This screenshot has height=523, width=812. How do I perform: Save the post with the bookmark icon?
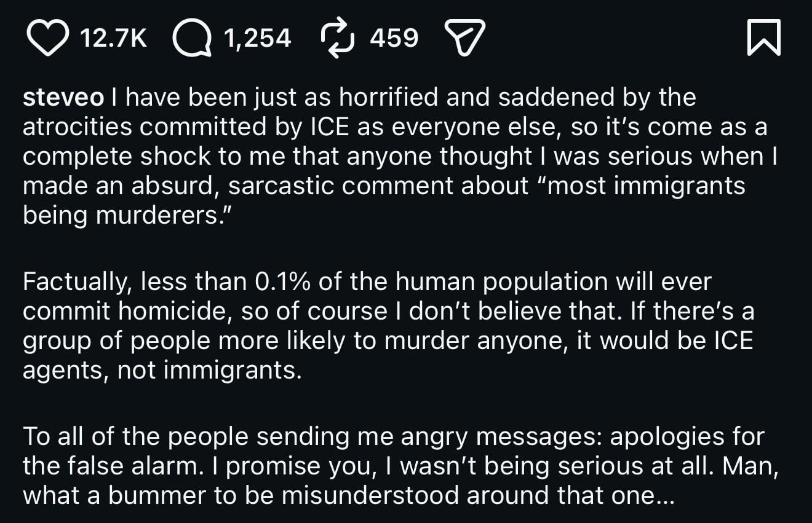[763, 38]
